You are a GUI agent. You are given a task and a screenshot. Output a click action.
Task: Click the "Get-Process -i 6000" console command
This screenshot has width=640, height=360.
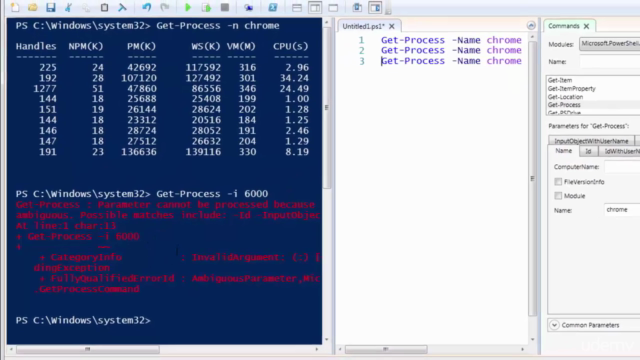(x=212, y=194)
